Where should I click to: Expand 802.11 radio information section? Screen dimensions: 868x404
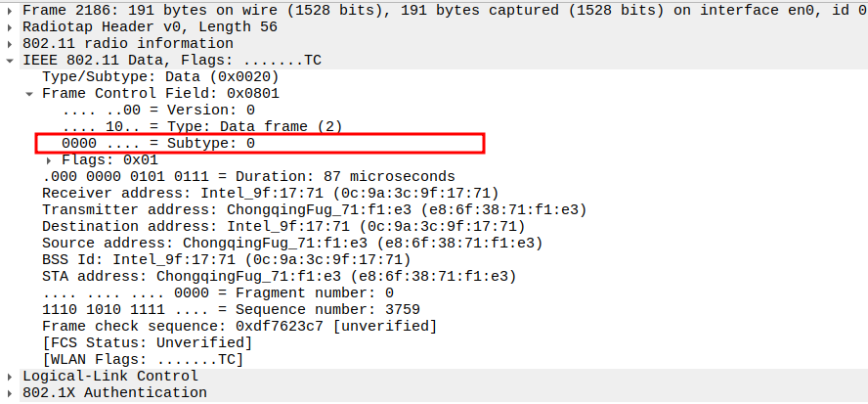(x=11, y=43)
